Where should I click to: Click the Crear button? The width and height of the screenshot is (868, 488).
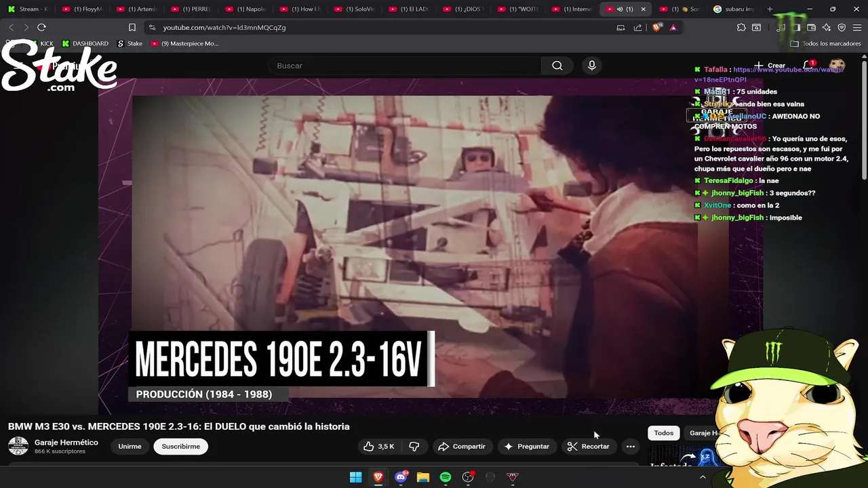(770, 66)
